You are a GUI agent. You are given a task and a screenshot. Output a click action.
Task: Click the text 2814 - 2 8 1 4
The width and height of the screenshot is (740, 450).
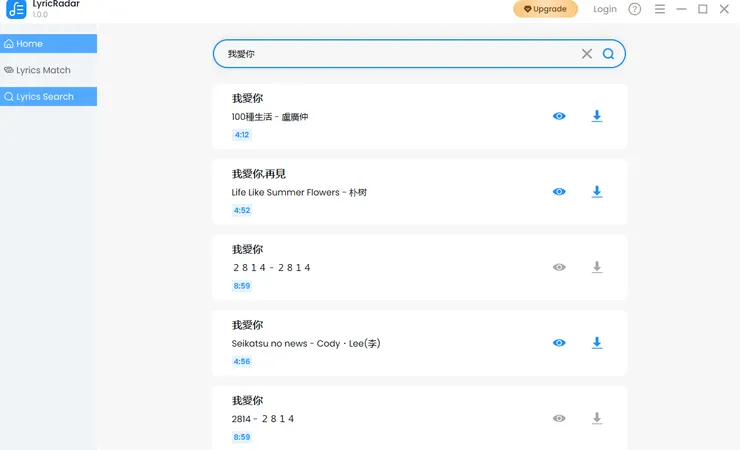click(263, 418)
